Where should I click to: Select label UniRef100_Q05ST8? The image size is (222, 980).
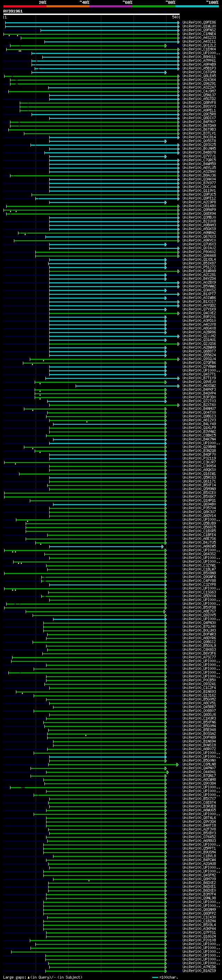click(x=199, y=141)
